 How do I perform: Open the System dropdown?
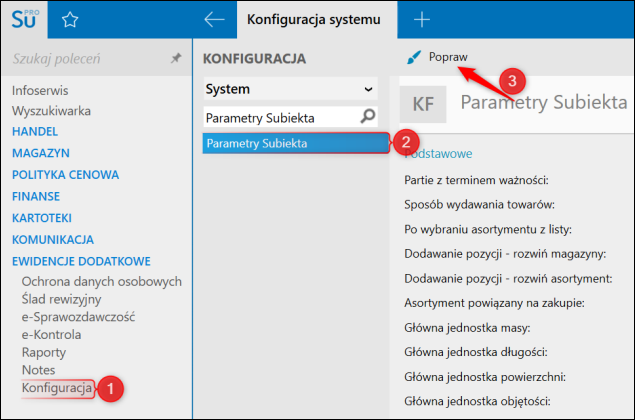290,89
